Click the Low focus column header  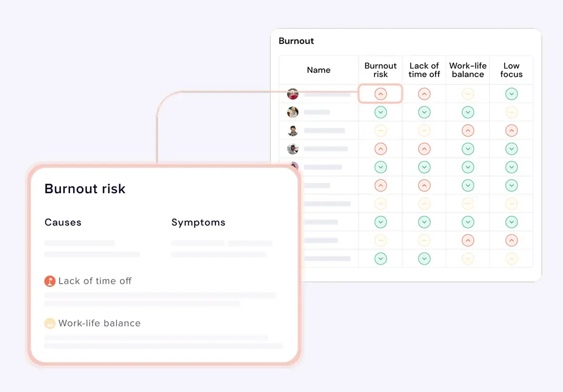[511, 70]
